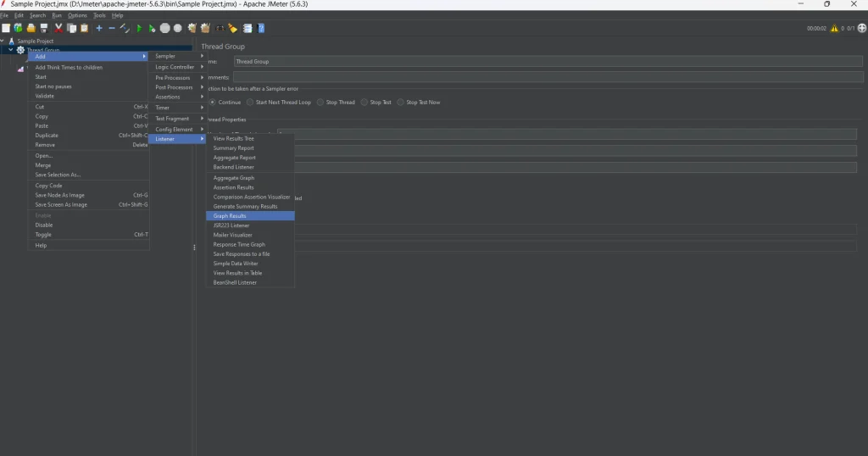Expand the Timer submenu

(x=177, y=108)
